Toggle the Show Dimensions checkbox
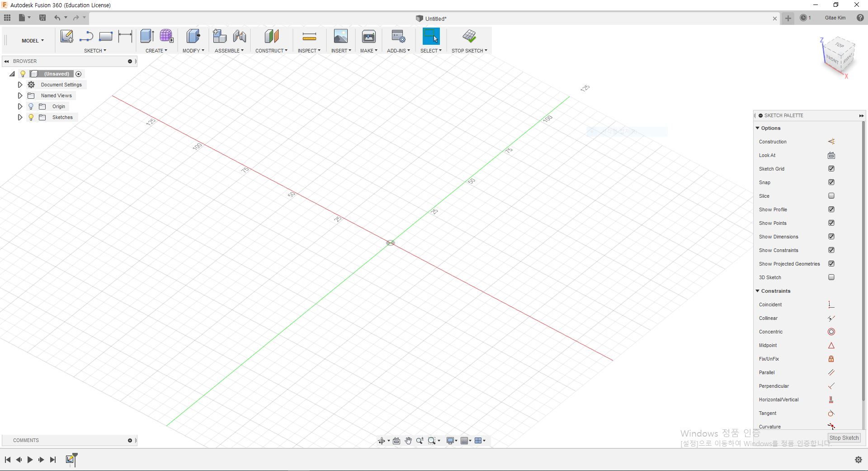 831,237
